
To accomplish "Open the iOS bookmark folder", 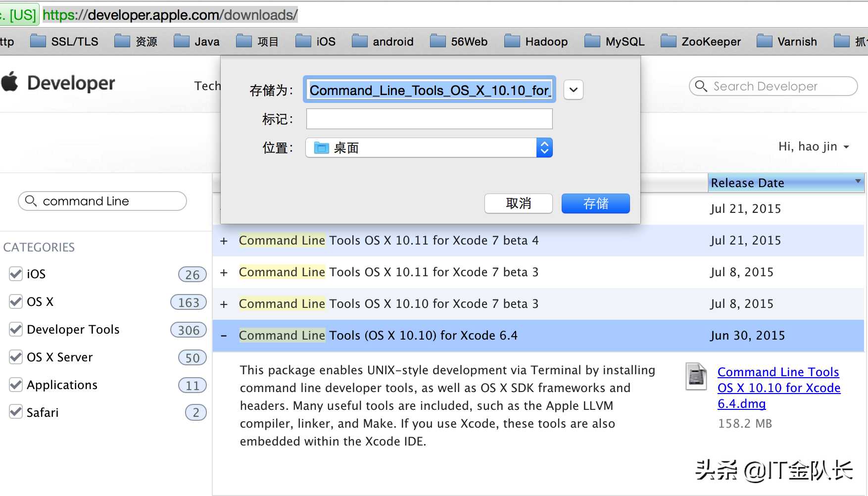I will [316, 42].
